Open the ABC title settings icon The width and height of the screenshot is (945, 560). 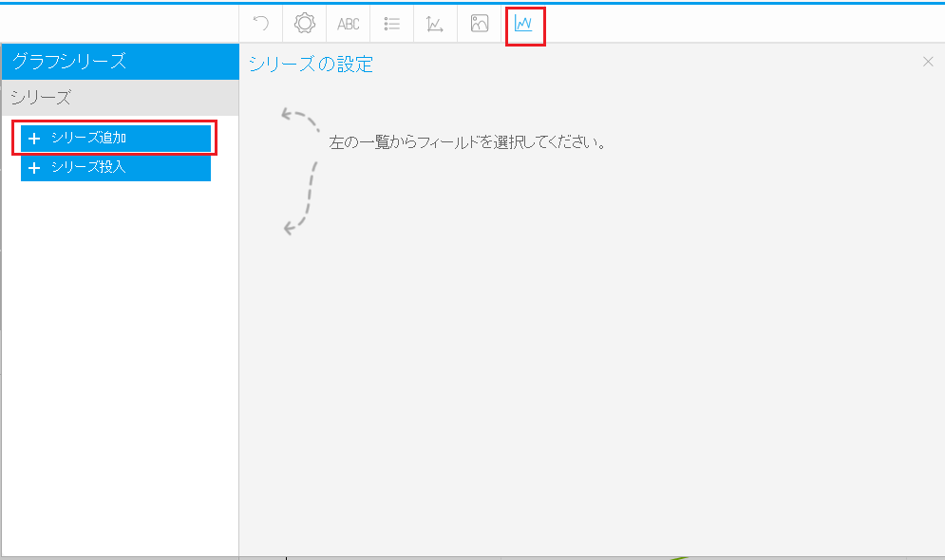point(349,24)
